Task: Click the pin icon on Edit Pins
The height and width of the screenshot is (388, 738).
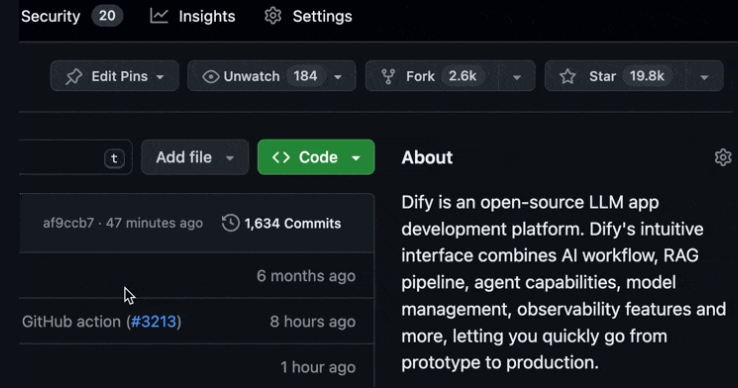Action: point(74,76)
